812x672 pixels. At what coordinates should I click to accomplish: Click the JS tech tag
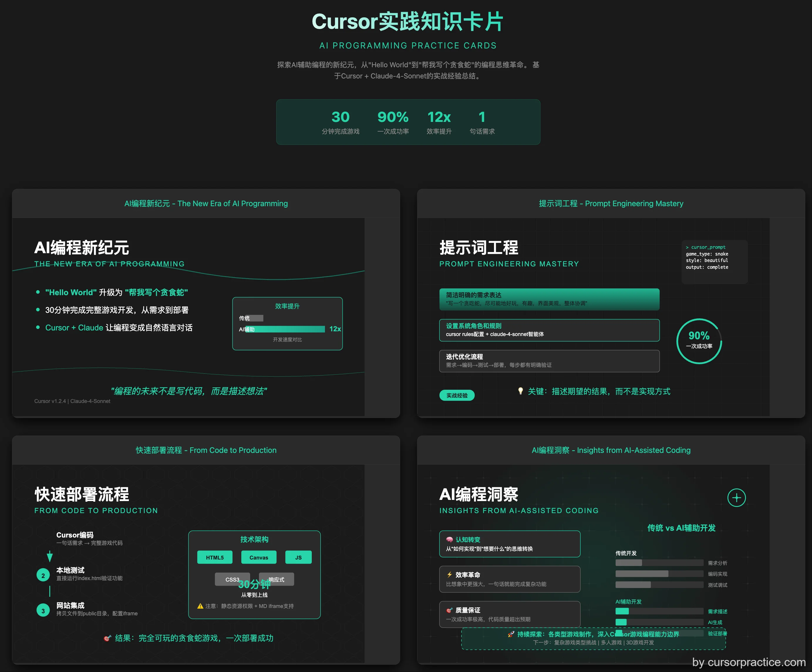point(298,557)
